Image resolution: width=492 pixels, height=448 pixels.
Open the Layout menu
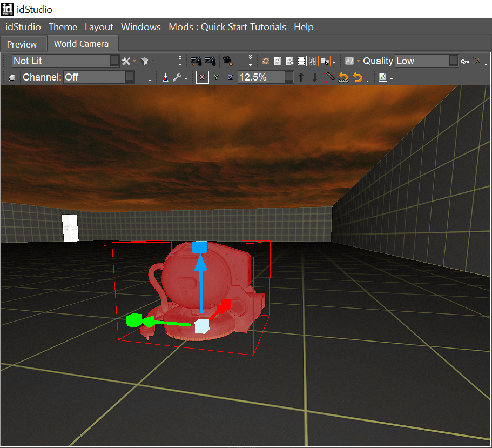pos(99,27)
